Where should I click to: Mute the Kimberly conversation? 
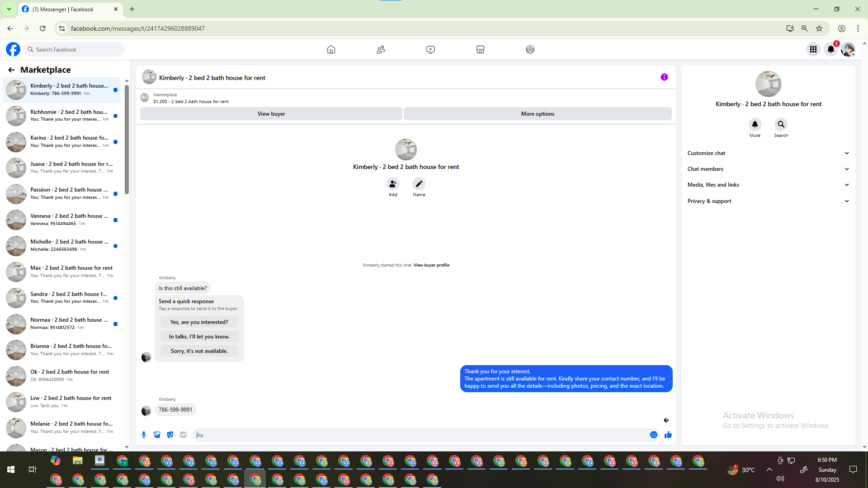point(755,124)
